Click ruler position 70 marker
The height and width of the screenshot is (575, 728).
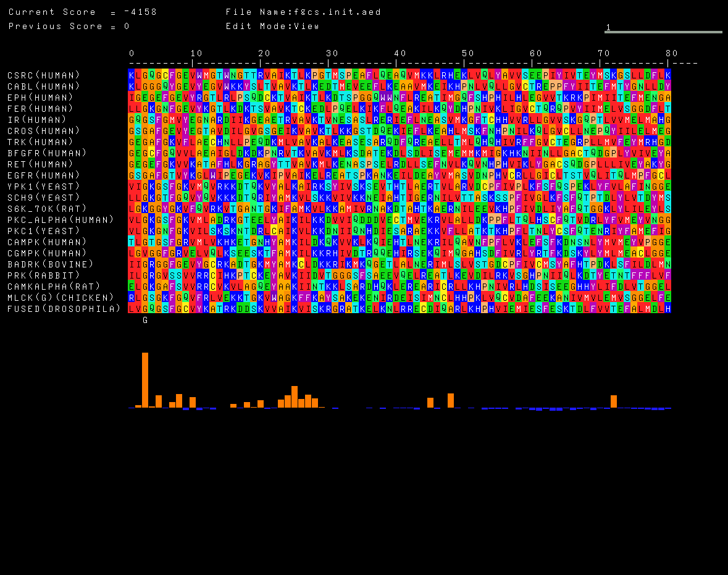[603, 54]
